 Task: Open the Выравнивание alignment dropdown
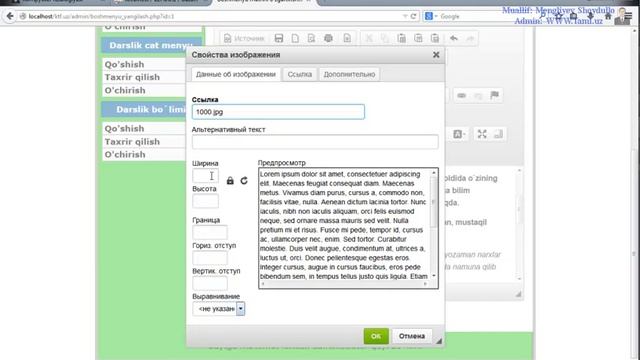(x=219, y=309)
